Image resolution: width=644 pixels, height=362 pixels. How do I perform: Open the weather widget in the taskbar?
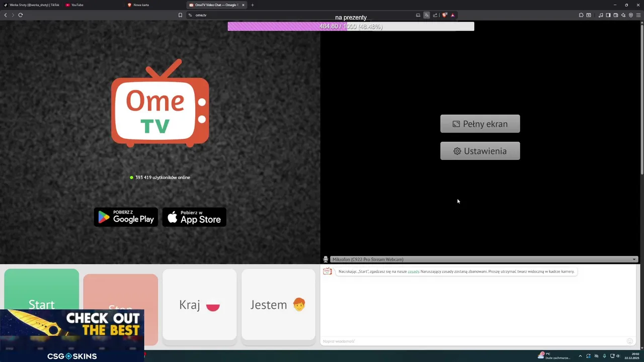554,356
